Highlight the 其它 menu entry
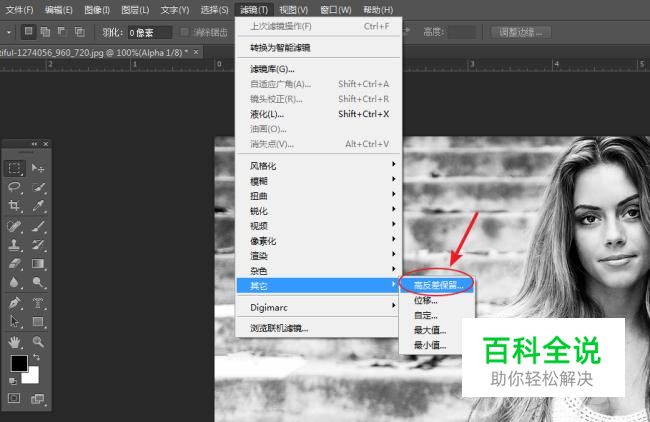 click(x=318, y=285)
